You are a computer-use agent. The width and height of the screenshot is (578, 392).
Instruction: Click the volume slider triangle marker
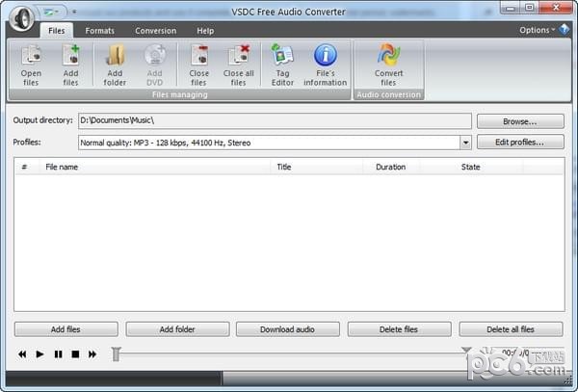click(466, 350)
